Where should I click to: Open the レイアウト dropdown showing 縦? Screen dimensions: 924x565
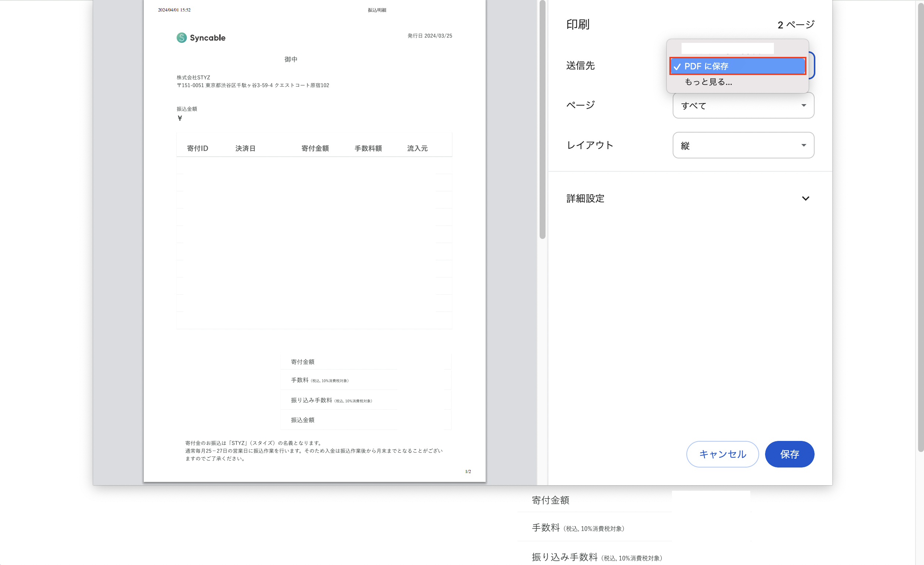point(743,145)
